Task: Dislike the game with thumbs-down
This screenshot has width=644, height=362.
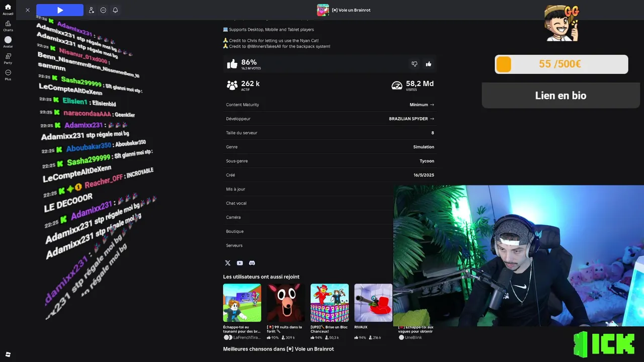Action: coord(415,64)
